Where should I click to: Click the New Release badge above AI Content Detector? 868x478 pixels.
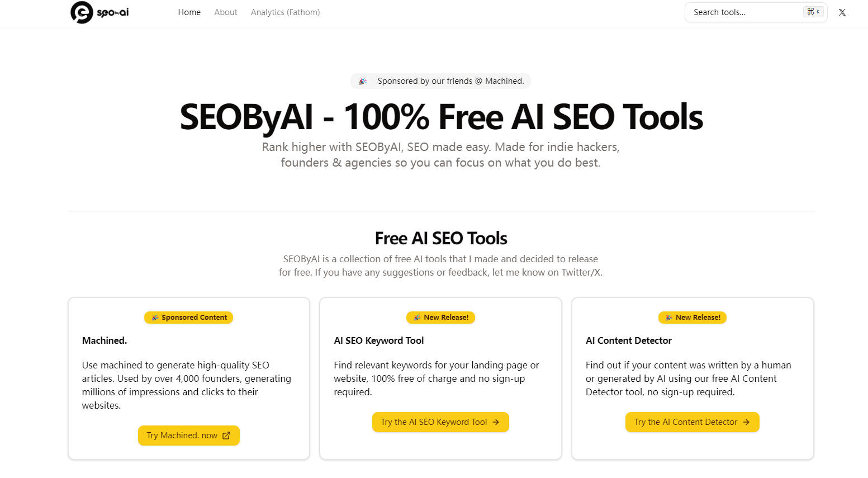coord(692,318)
